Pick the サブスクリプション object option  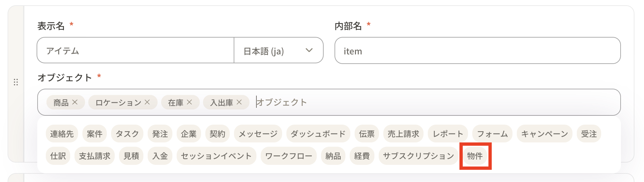click(x=418, y=156)
